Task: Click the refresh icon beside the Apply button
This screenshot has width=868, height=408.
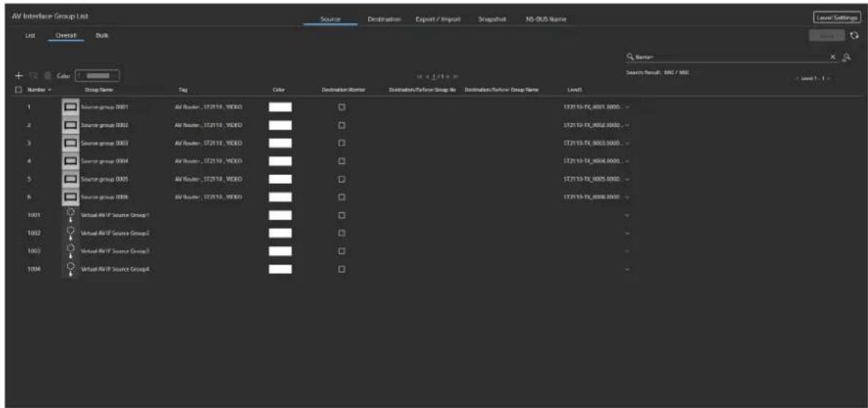Action: click(855, 35)
